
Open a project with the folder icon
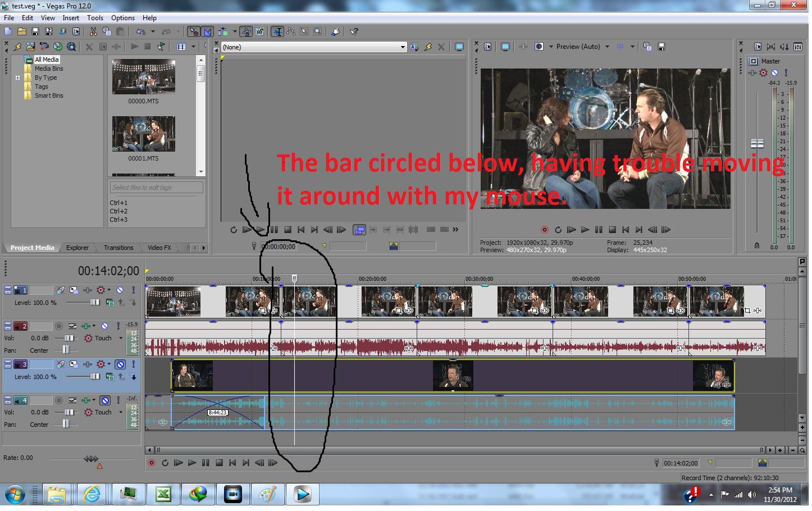(22, 32)
